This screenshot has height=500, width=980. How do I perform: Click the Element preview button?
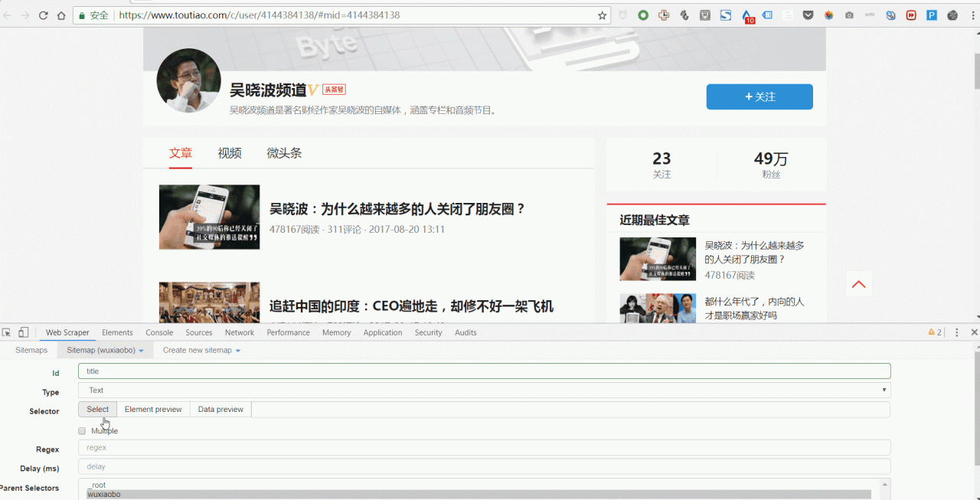coord(153,410)
